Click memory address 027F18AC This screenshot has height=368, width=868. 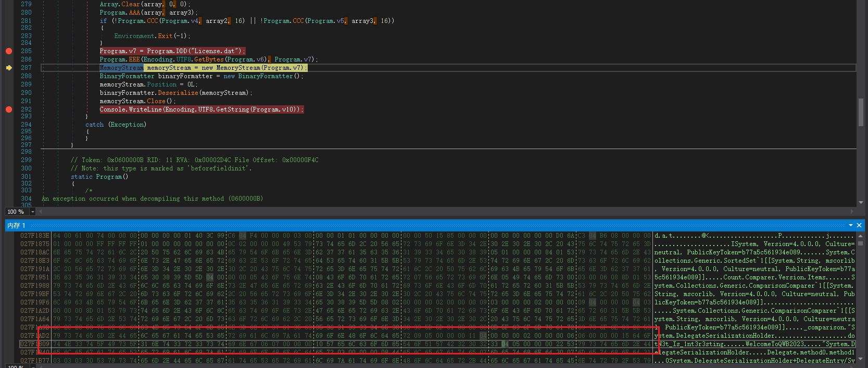35,252
